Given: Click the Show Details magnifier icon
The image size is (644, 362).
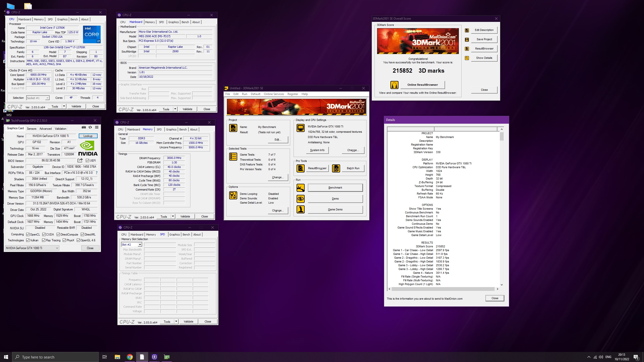Looking at the screenshot, I should coord(467,58).
